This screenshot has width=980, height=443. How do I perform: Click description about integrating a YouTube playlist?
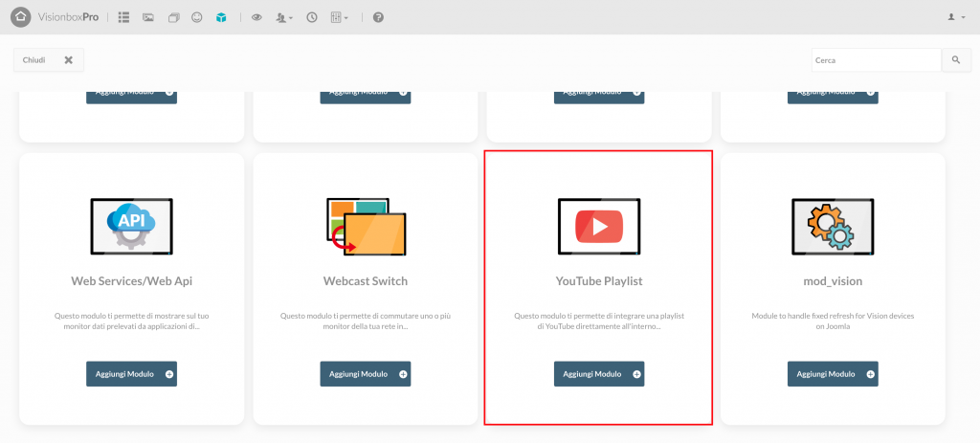click(x=599, y=321)
